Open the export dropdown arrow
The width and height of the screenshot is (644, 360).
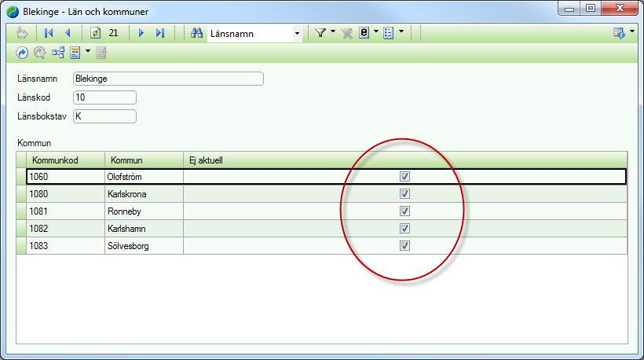click(x=632, y=31)
